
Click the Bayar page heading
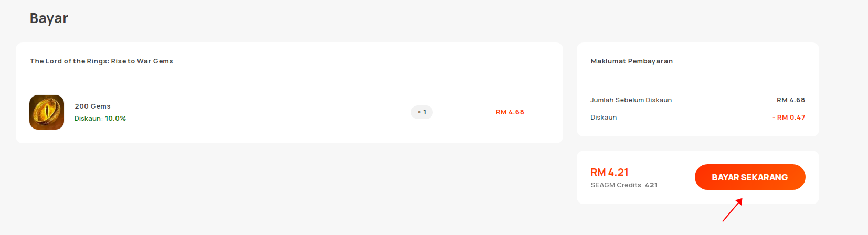click(x=49, y=18)
